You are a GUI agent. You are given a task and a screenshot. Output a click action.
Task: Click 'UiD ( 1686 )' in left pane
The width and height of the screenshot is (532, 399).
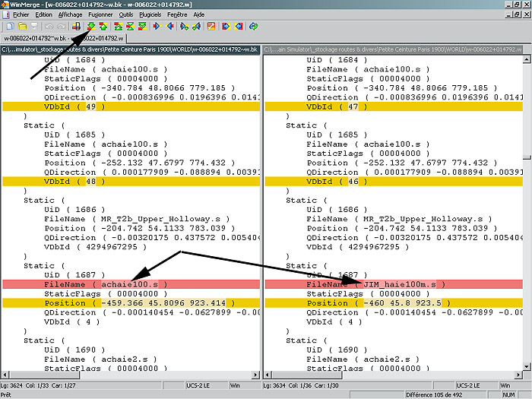pos(74,210)
